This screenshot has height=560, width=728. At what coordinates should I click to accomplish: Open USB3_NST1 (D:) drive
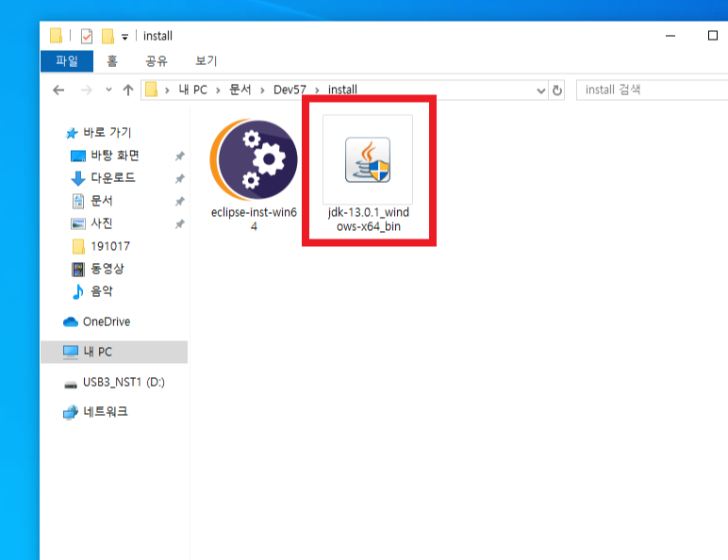pos(114,382)
